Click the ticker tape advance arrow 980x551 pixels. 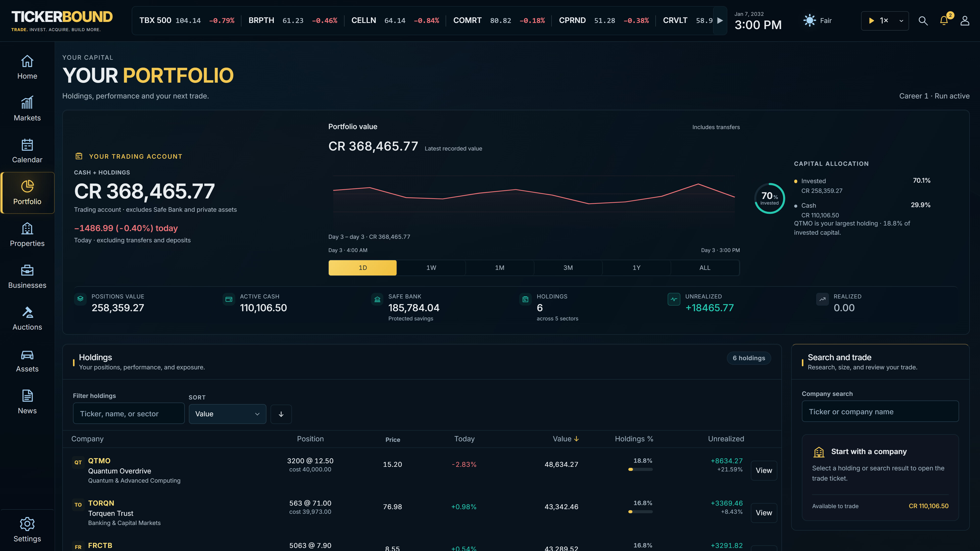coord(720,20)
